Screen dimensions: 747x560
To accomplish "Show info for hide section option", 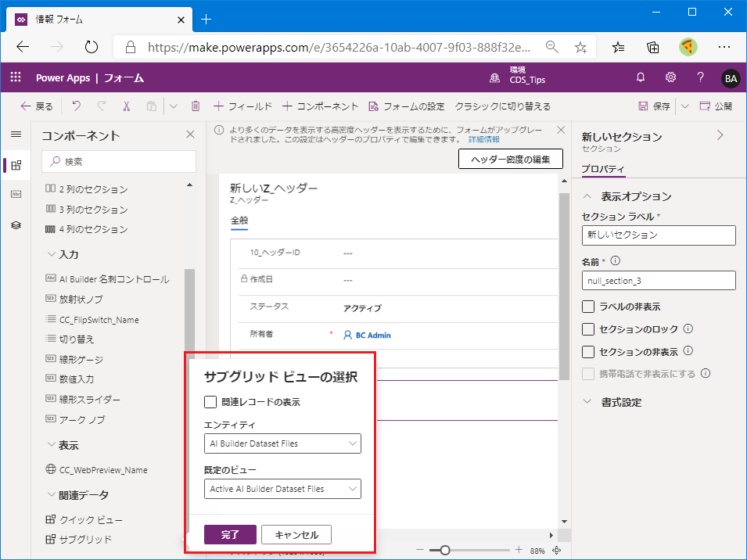I will (688, 350).
